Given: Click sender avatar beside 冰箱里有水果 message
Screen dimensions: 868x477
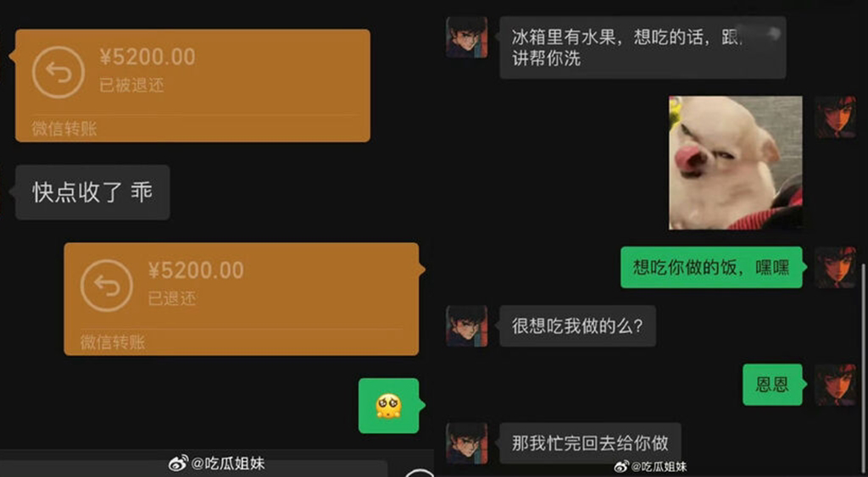Looking at the screenshot, I should (x=467, y=37).
